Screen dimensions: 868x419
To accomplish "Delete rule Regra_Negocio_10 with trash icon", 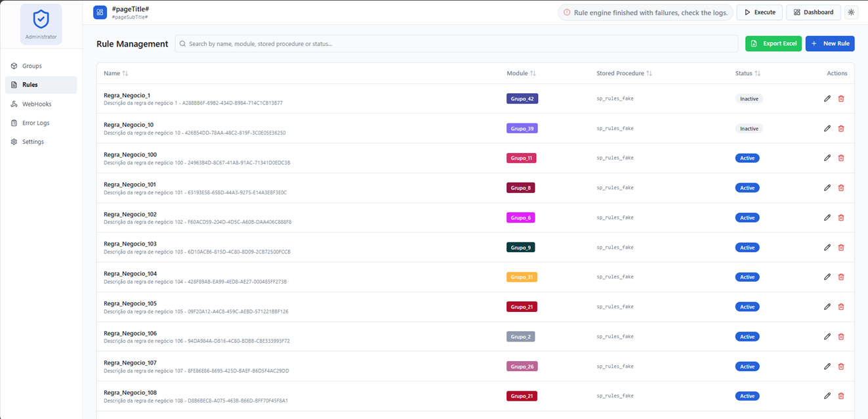I will point(841,129).
